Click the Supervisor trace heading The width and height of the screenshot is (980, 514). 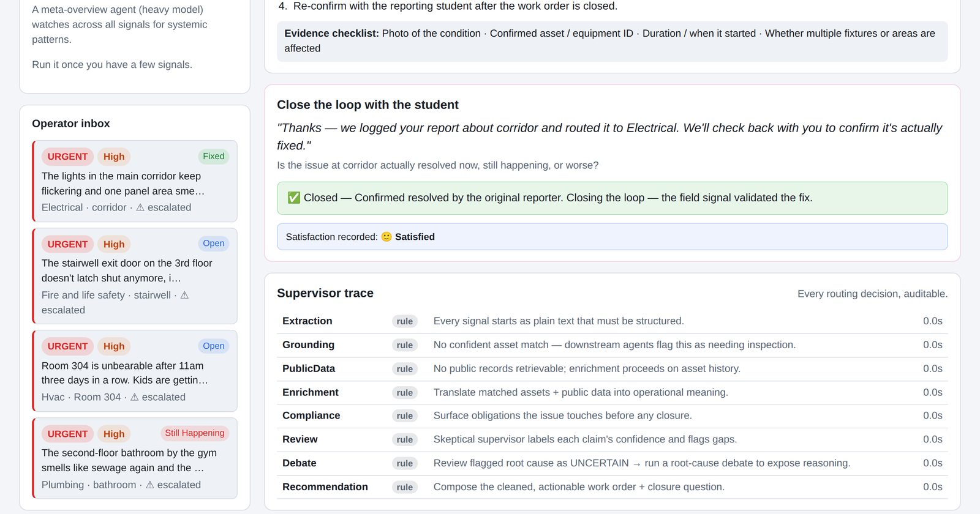click(x=325, y=293)
